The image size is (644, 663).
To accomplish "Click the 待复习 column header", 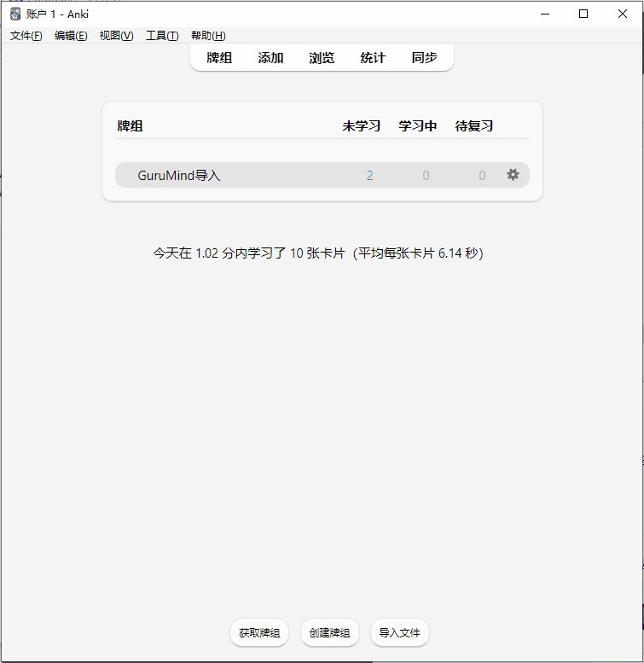I will click(474, 126).
